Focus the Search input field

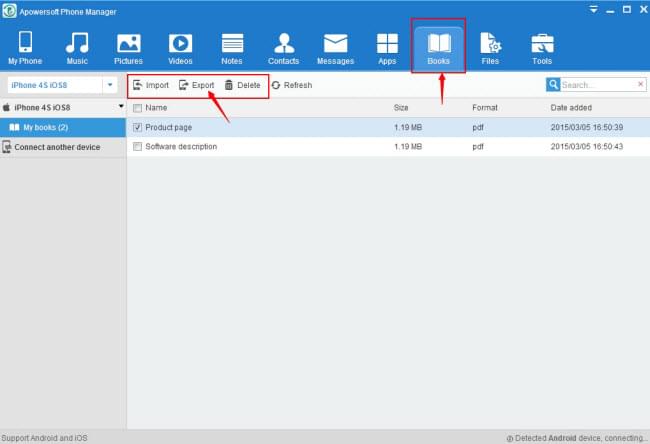click(599, 85)
